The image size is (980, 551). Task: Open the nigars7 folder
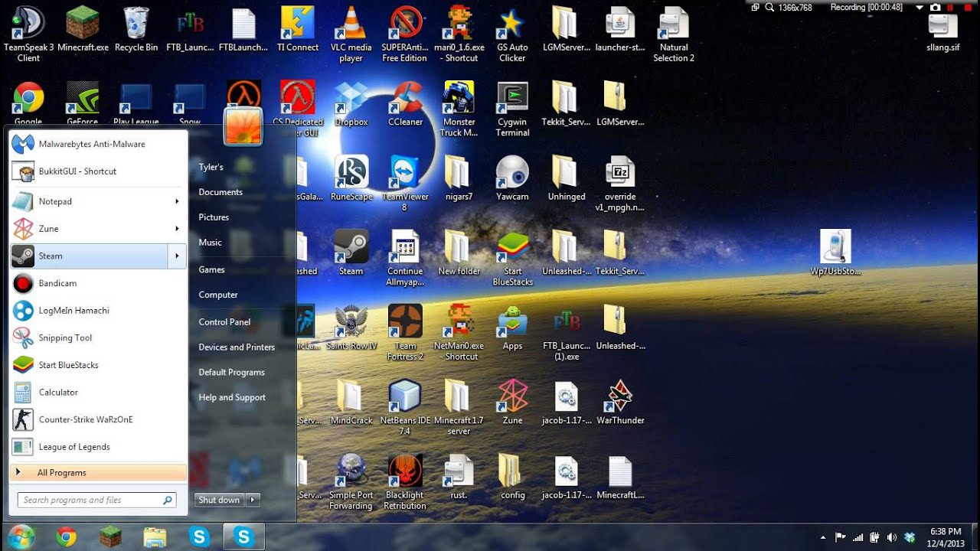coord(459,178)
